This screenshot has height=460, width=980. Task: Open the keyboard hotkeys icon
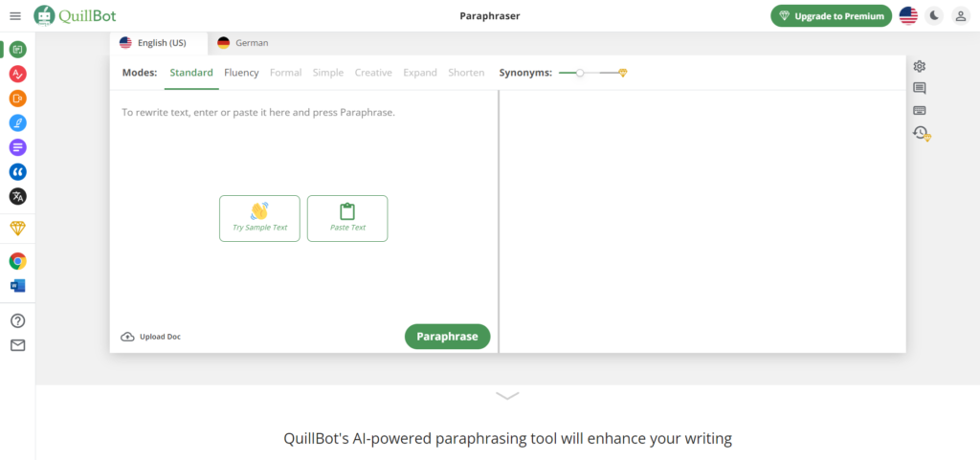[920, 110]
